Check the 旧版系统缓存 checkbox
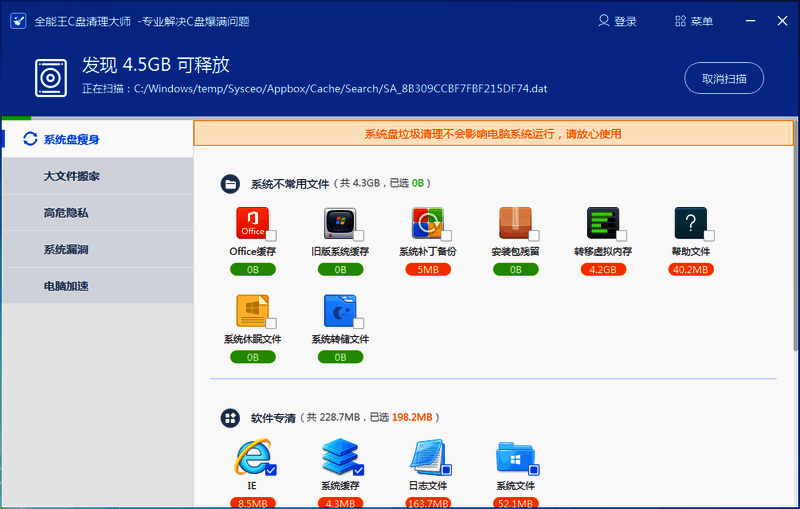The image size is (800, 509). (x=359, y=235)
